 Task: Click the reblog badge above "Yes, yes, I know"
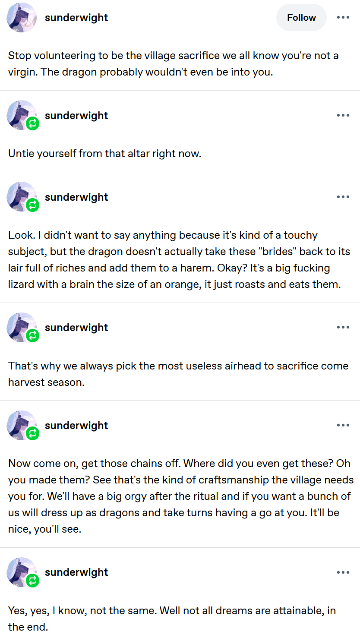point(32,581)
